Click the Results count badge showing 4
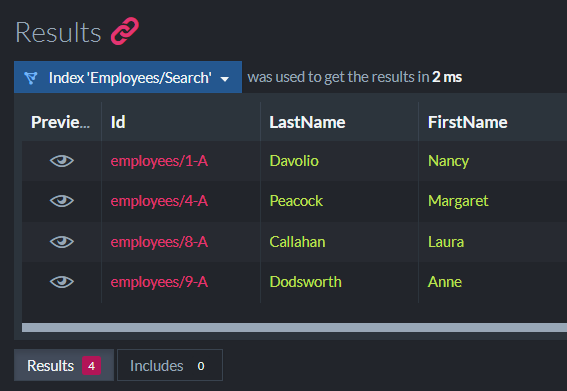The height and width of the screenshot is (391, 567). (91, 366)
